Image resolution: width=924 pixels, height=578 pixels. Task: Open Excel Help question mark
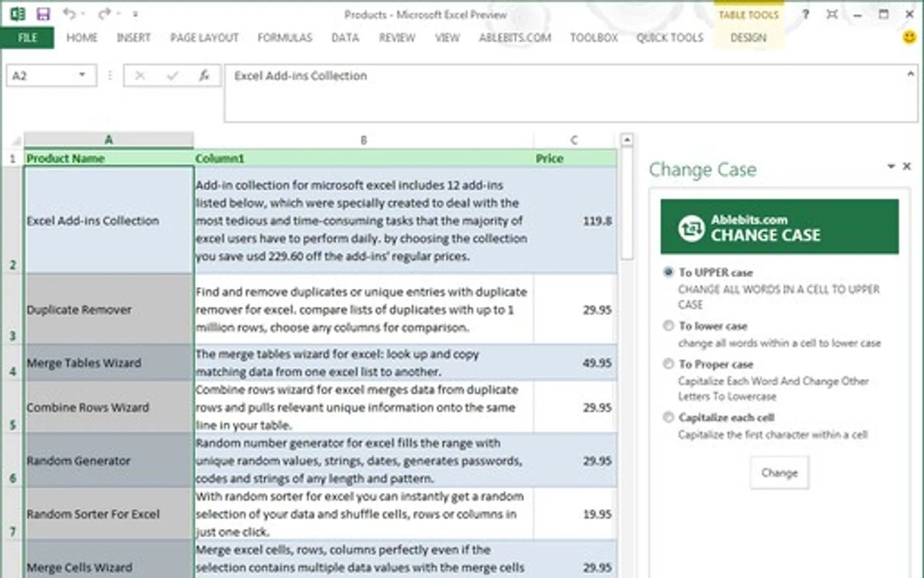pyautogui.click(x=806, y=14)
